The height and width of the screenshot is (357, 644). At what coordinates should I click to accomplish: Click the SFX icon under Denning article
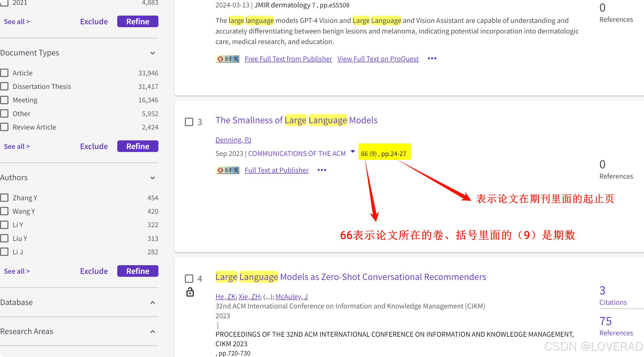click(x=227, y=170)
